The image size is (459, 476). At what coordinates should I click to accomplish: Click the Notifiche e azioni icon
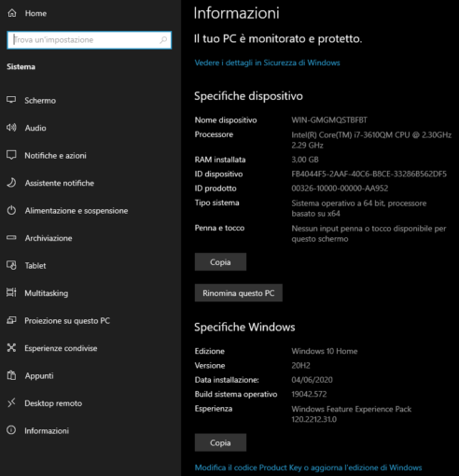[11, 155]
